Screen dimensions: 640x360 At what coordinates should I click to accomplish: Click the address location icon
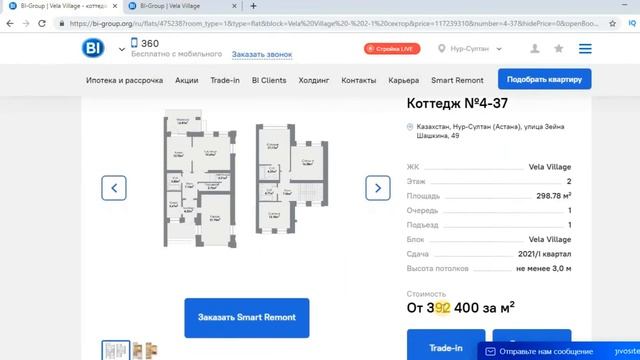point(410,127)
